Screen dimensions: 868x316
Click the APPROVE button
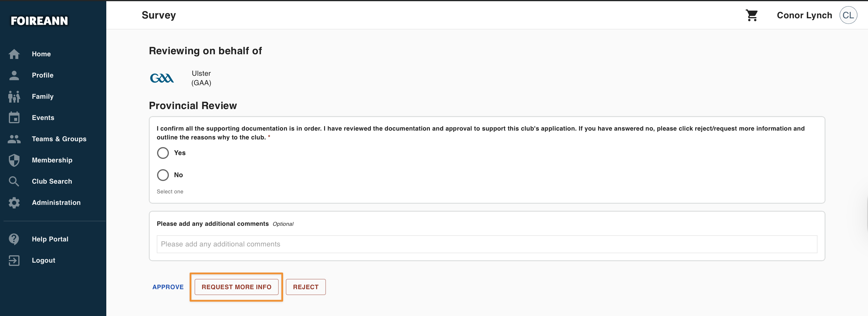pyautogui.click(x=168, y=287)
